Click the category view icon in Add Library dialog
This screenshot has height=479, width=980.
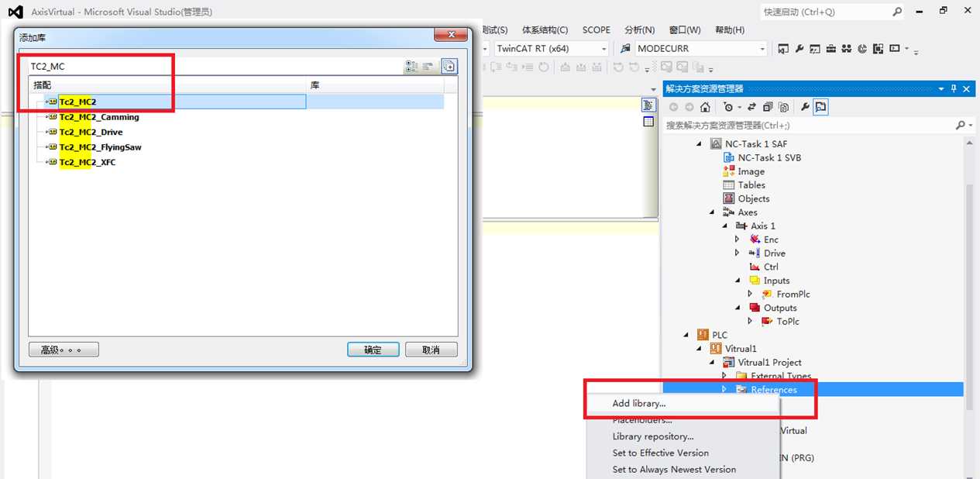411,67
